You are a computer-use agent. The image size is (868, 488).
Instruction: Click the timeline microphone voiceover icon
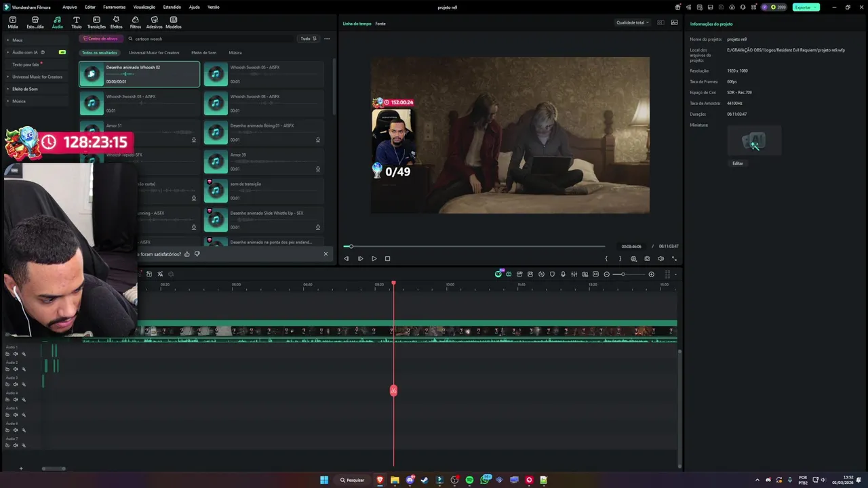[x=563, y=274]
